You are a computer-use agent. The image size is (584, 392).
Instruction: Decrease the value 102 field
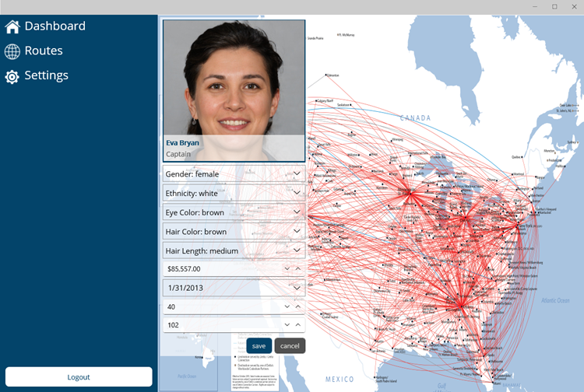[287, 324]
